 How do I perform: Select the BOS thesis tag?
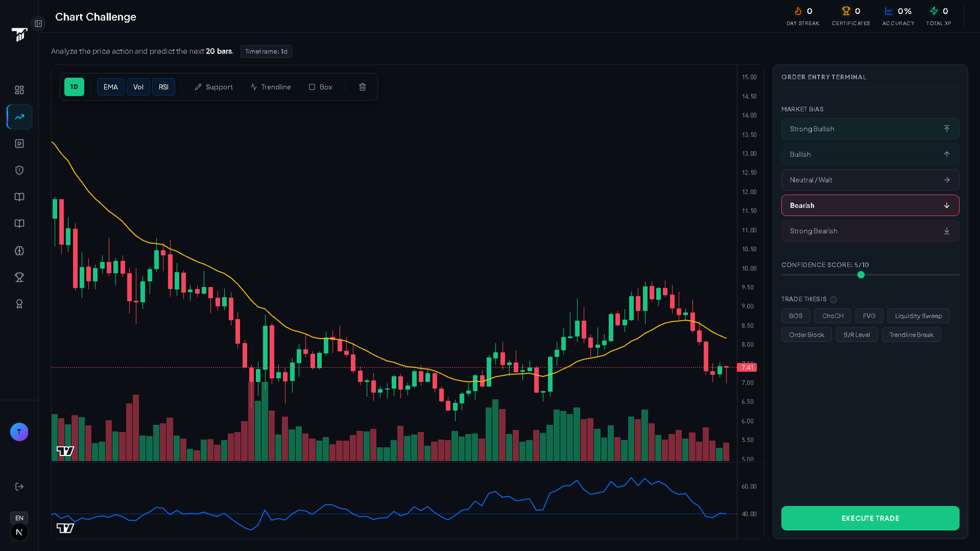(796, 316)
